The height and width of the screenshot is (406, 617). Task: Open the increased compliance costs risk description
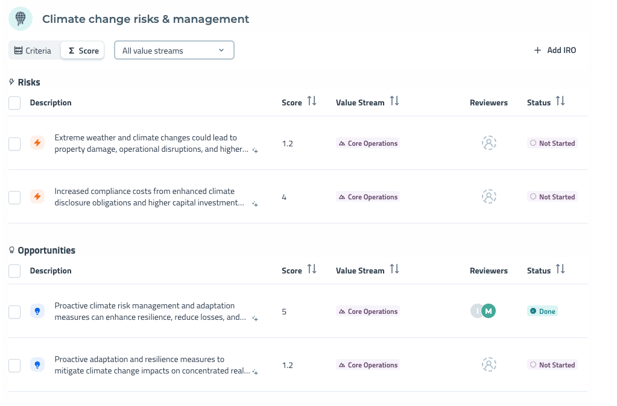[149, 197]
